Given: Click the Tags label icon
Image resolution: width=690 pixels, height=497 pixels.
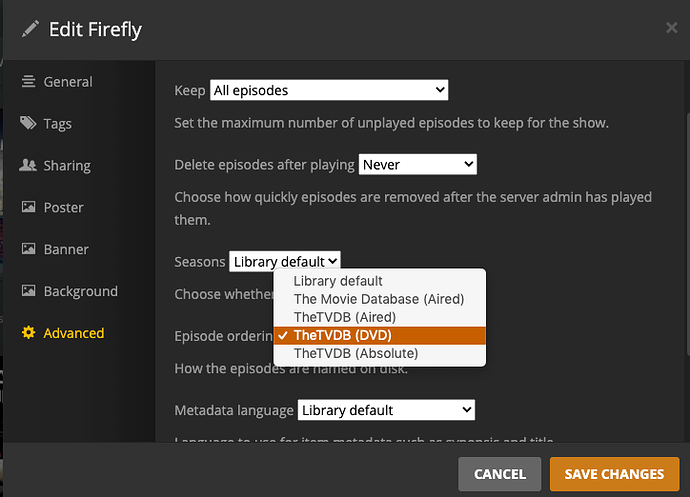Looking at the screenshot, I should [28, 123].
